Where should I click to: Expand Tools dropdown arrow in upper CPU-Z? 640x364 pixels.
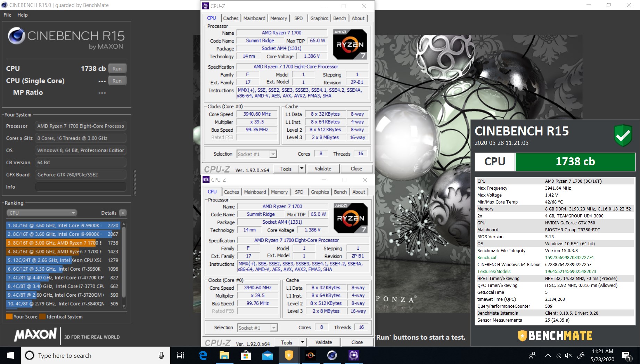click(302, 169)
